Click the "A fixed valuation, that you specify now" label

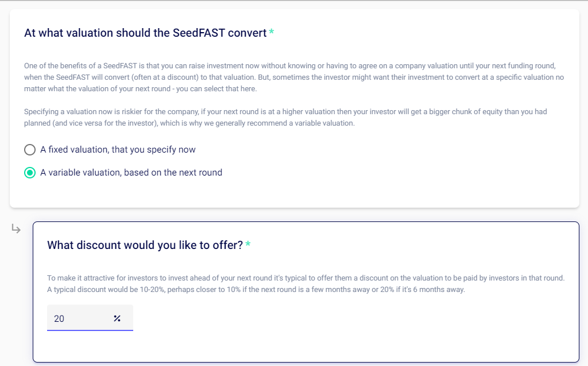click(x=118, y=150)
